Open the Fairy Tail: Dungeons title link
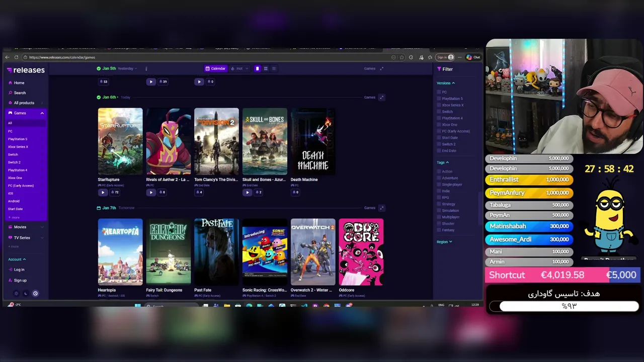Image resolution: width=644 pixels, height=362 pixels. pyautogui.click(x=164, y=290)
